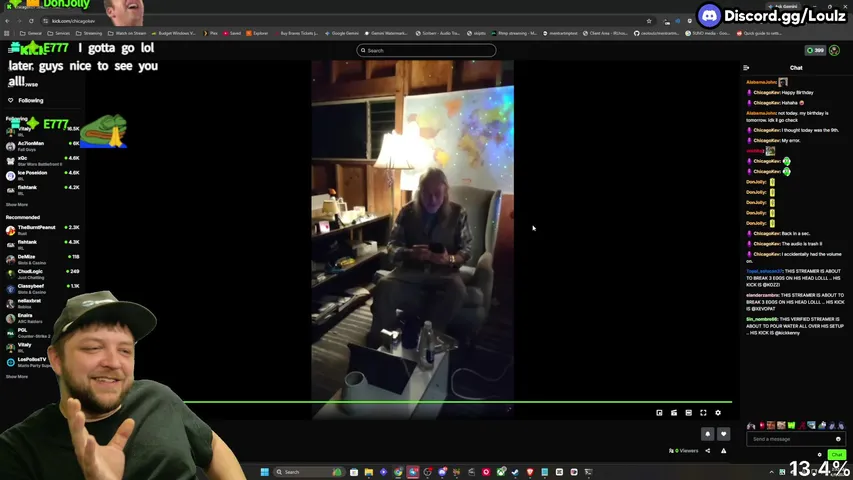This screenshot has height=480, width=853.
Task: Open xQc channel in sidebar
Action: tap(42, 161)
